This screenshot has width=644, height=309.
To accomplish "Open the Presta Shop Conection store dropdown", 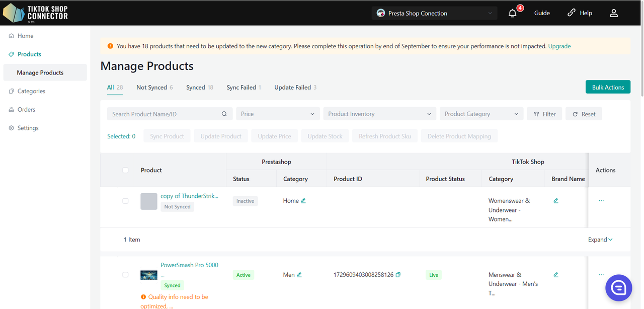I will 435,13.
